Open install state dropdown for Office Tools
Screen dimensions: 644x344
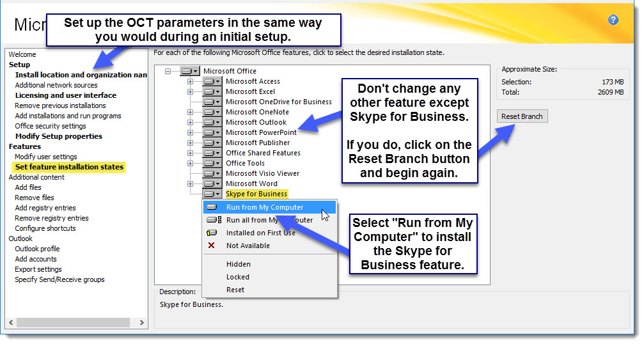[x=212, y=164]
